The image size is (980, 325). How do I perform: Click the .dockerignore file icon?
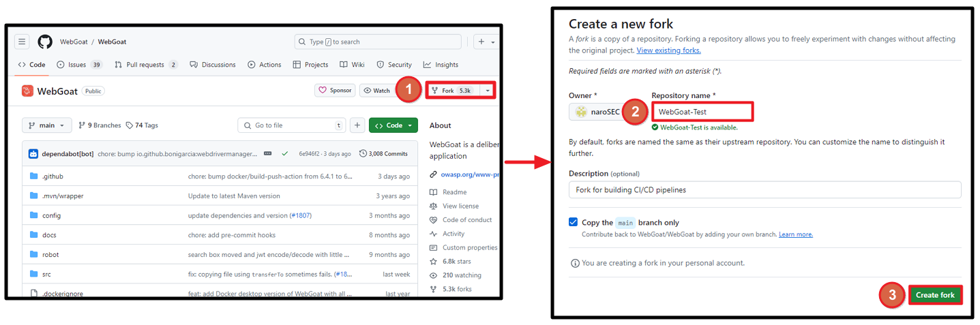coord(34,294)
